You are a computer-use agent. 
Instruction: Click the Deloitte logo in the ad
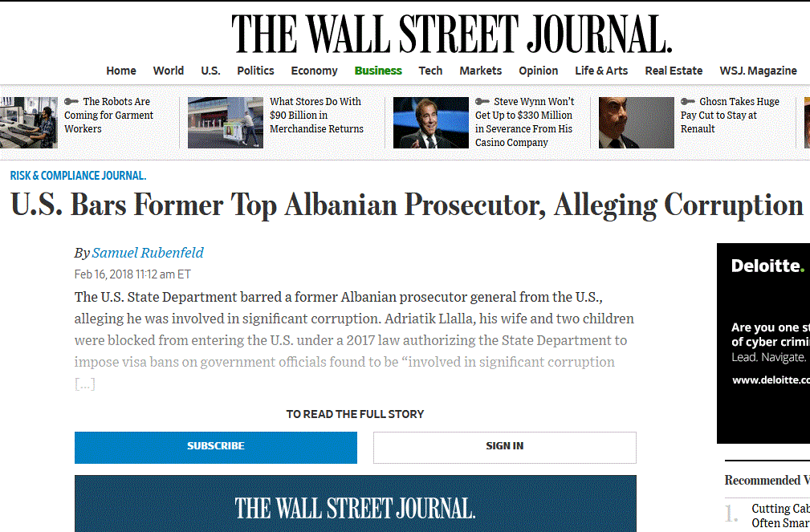767,266
